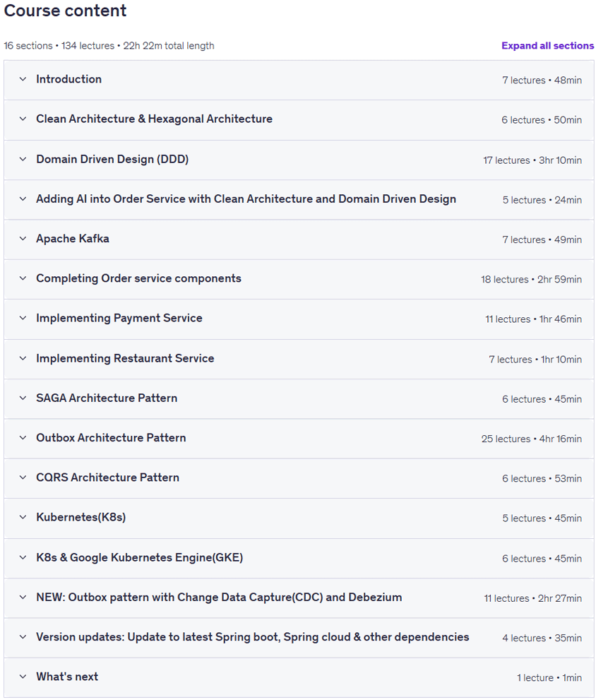
Task: Expand the Introduction section chevron
Action: (x=23, y=79)
